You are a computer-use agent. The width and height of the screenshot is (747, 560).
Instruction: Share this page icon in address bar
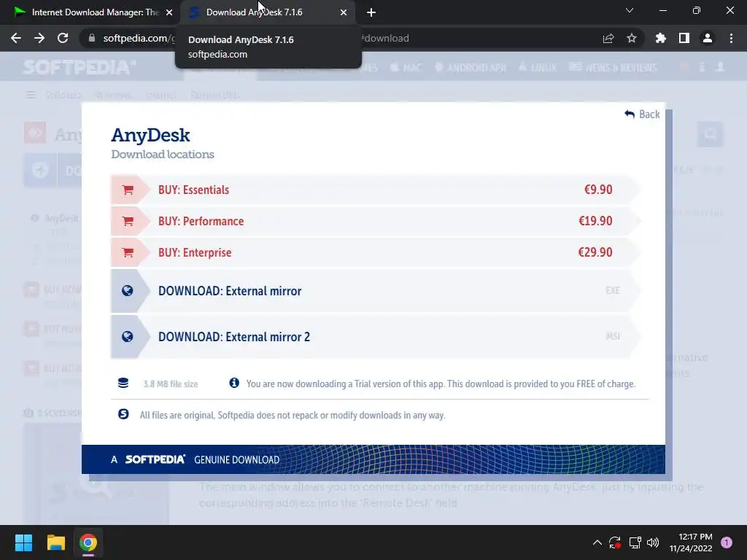pos(608,38)
